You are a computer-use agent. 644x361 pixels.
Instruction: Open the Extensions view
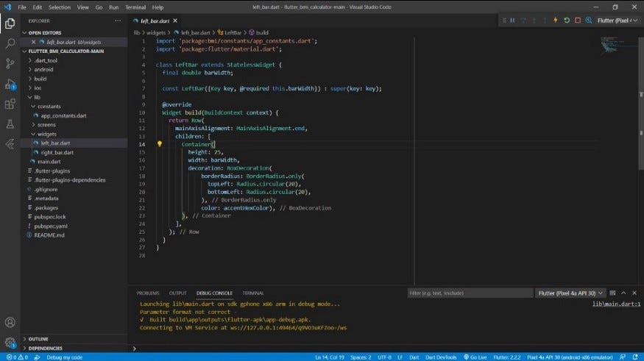coord(10,104)
